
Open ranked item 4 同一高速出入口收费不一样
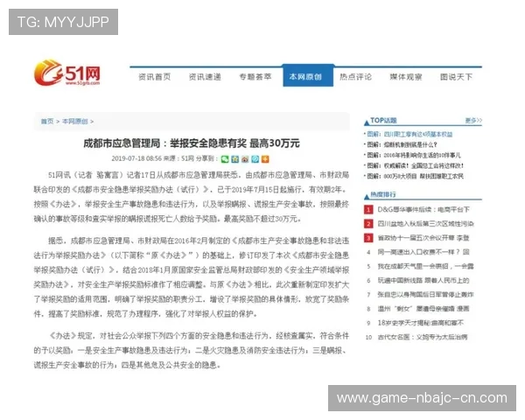pos(423,252)
